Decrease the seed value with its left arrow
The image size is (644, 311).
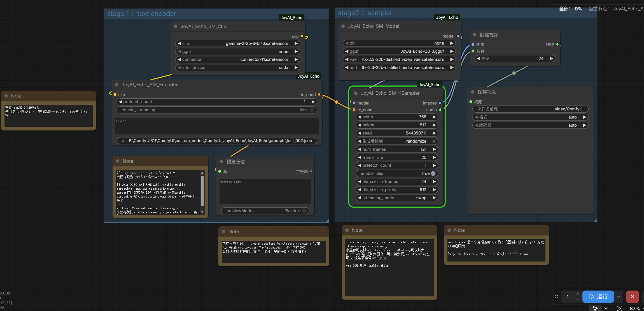(x=360, y=133)
